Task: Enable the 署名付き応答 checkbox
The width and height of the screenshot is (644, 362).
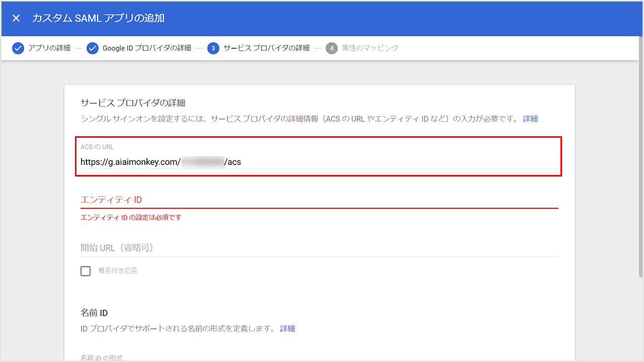Action: [86, 271]
